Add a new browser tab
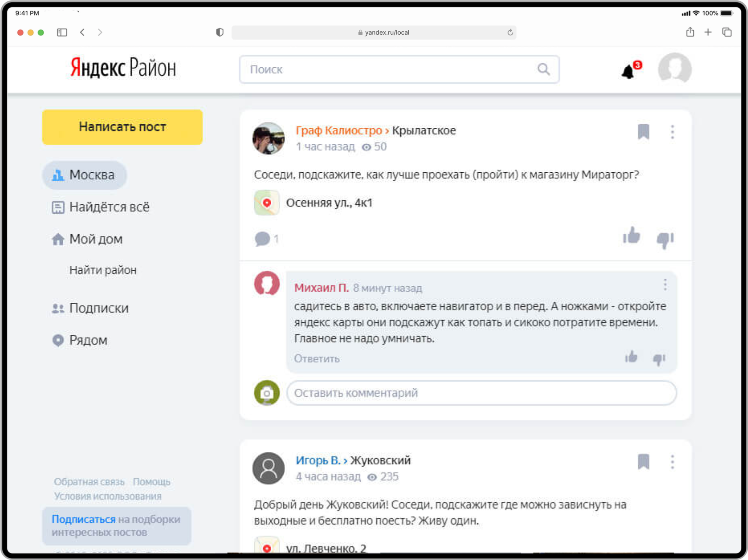 (x=708, y=32)
